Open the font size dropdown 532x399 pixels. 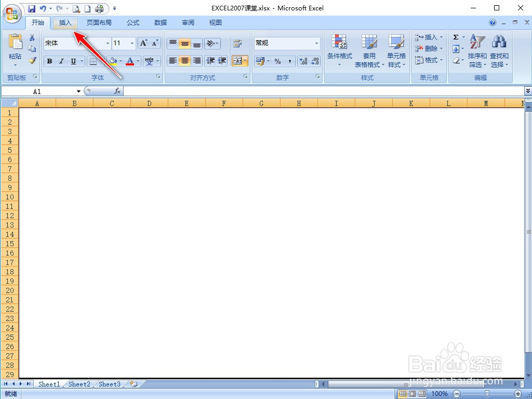132,43
